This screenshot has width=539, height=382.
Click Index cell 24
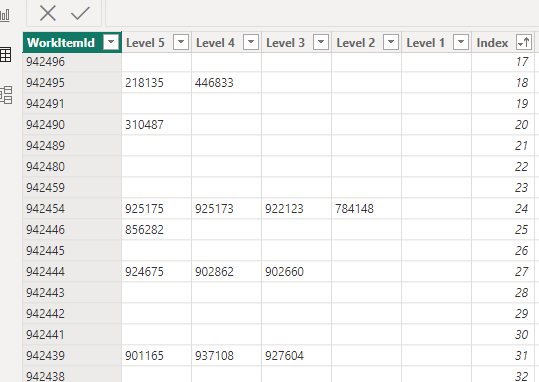click(503, 209)
